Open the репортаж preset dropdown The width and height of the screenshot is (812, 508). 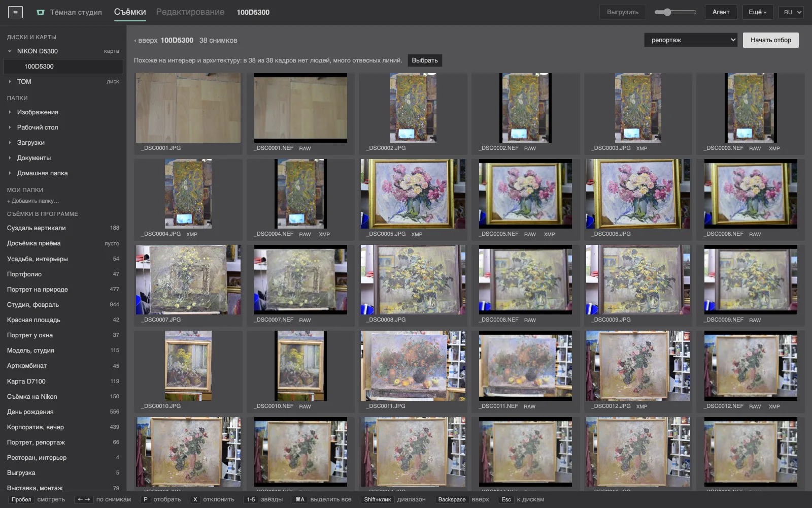pos(691,40)
